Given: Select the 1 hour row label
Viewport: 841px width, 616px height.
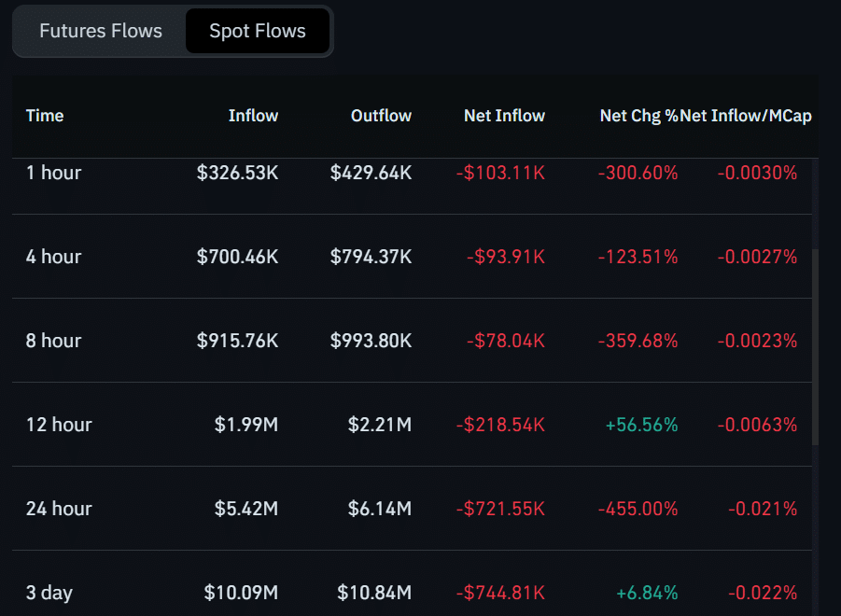Looking at the screenshot, I should (53, 173).
